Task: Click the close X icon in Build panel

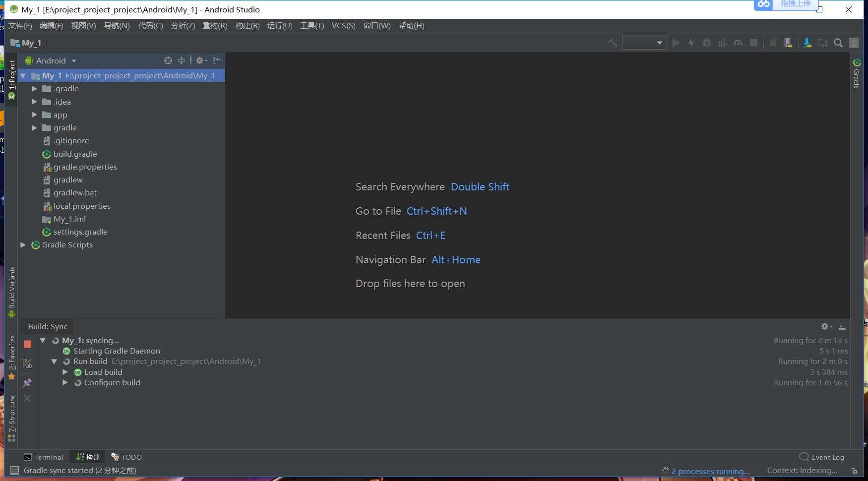Action: (x=27, y=398)
